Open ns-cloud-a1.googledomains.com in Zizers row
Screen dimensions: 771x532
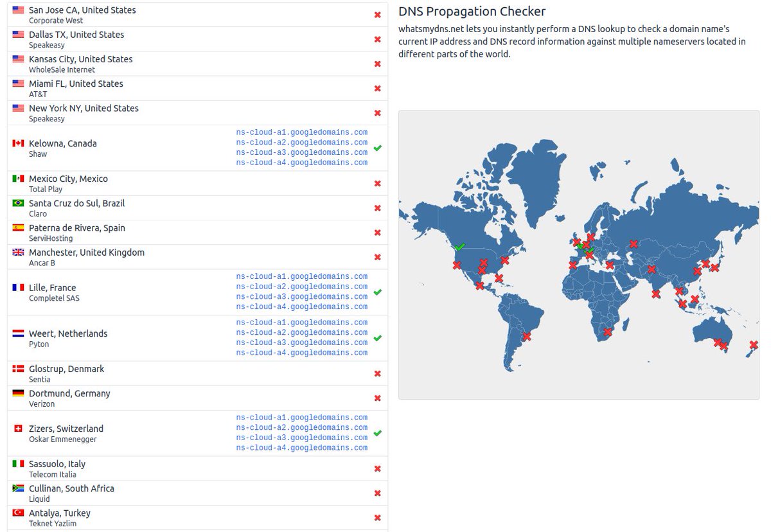[302, 418]
